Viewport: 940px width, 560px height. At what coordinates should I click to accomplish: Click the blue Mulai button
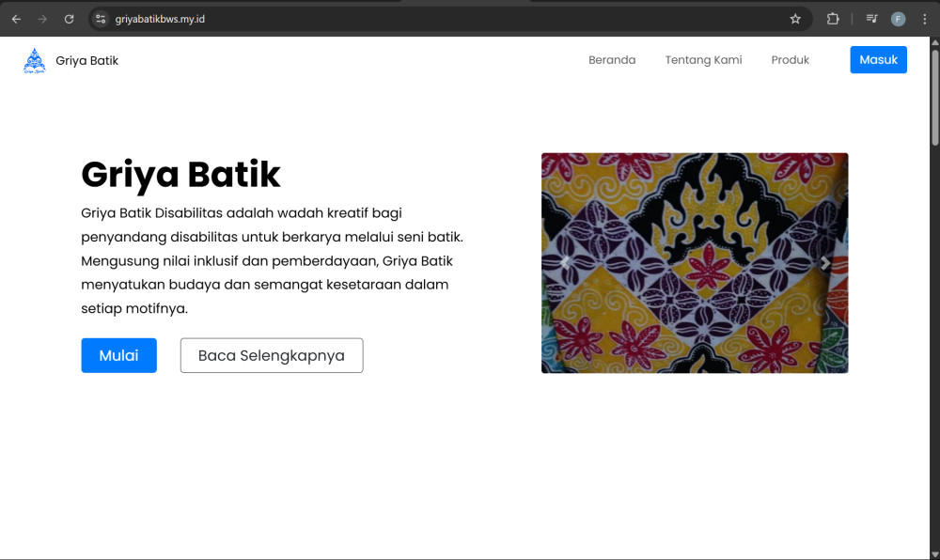point(118,355)
